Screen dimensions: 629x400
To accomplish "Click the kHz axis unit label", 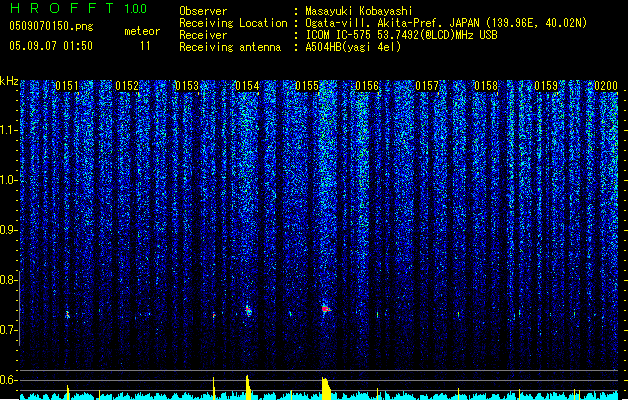I will click(9, 81).
